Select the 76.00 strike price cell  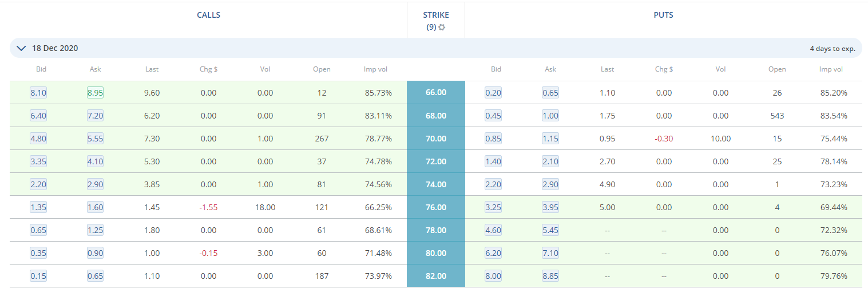tap(436, 207)
